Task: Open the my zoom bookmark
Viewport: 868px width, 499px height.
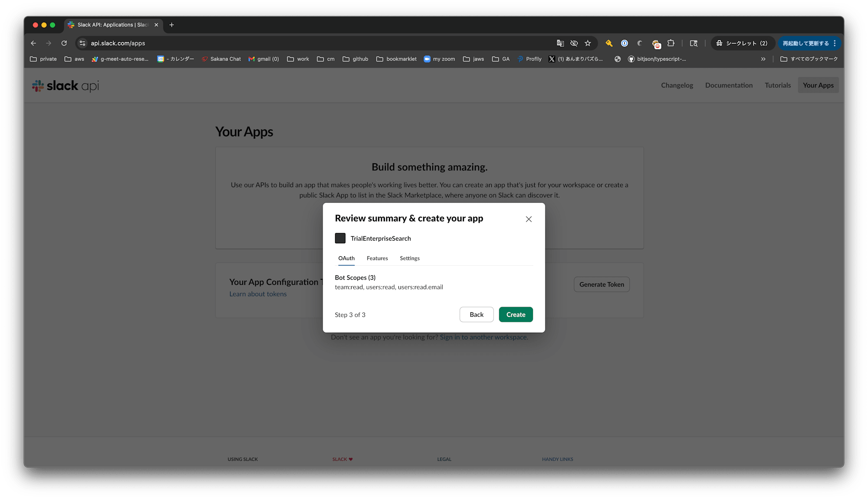Action: 439,59
